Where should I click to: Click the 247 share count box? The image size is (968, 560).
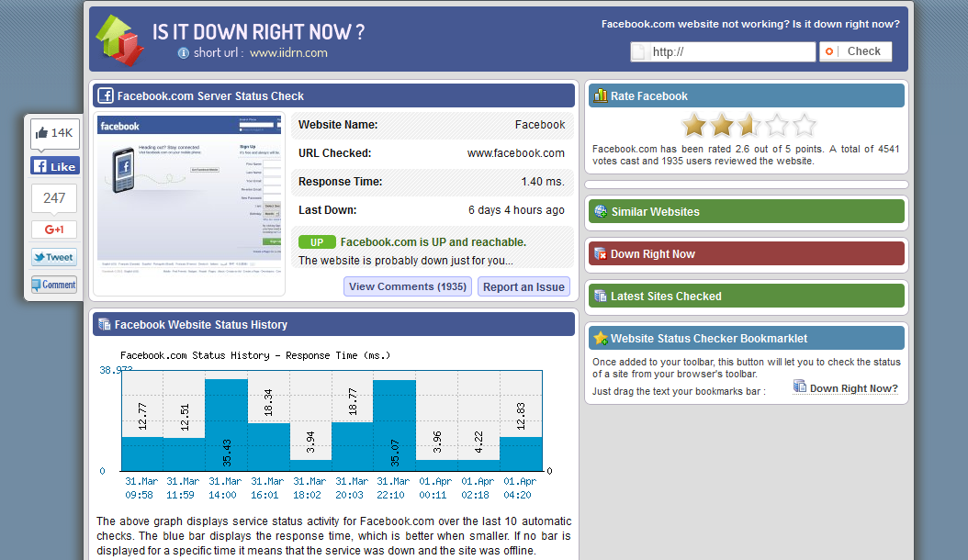tap(54, 198)
